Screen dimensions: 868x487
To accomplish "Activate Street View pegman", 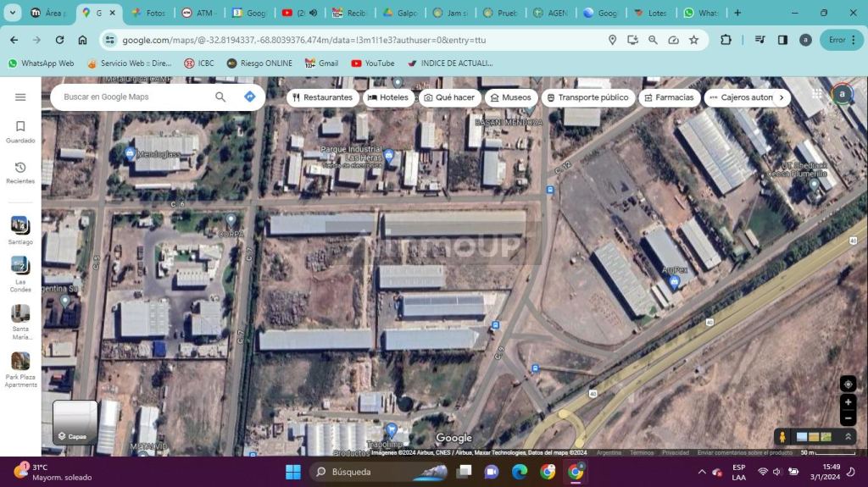I will point(782,437).
